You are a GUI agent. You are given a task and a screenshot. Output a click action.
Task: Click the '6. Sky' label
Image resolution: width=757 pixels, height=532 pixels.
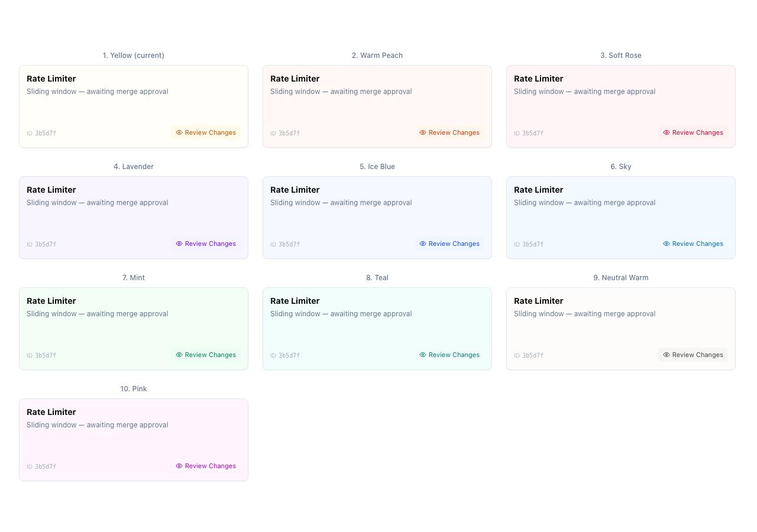point(621,167)
